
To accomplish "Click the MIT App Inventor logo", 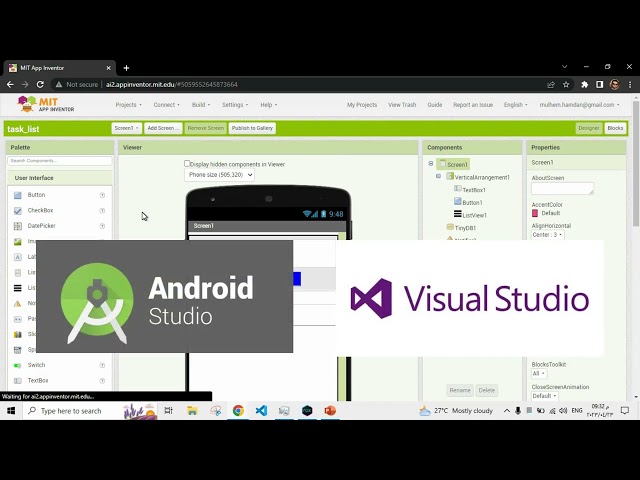I will coord(46,104).
